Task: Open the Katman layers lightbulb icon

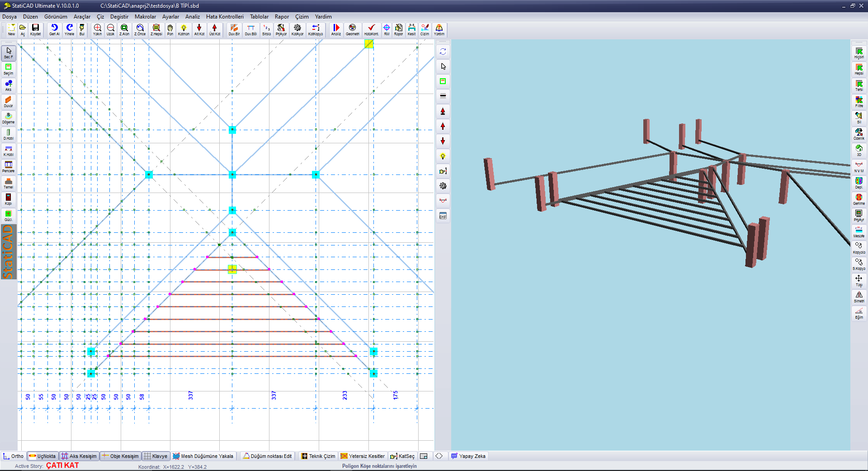Action: (184, 29)
